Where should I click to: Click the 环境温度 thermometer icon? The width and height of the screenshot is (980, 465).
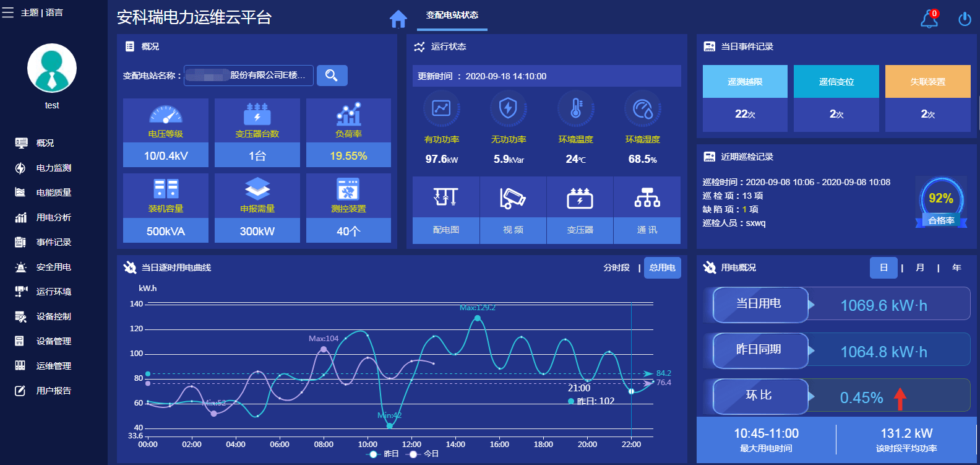pyautogui.click(x=576, y=109)
